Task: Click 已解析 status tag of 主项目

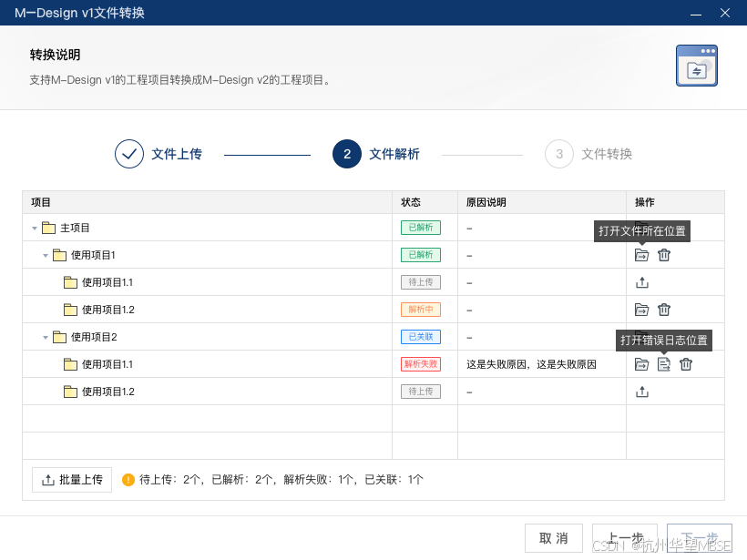Action: pos(421,228)
